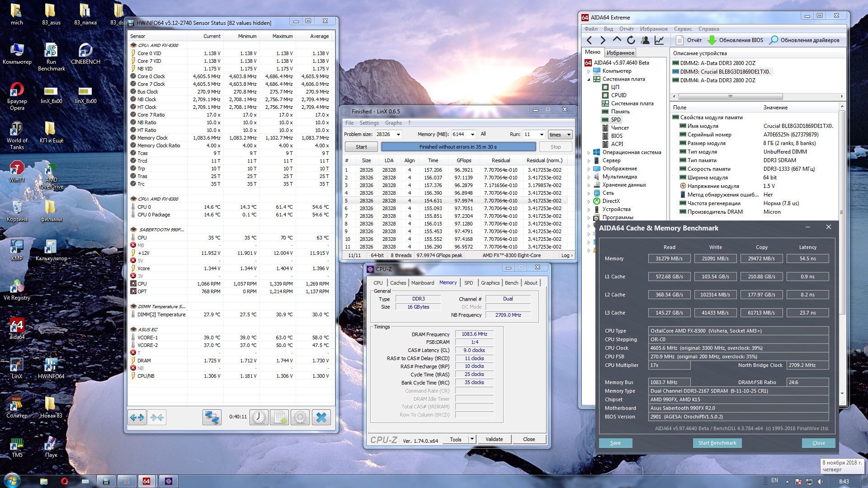Switch to CPU-Z SPD tab
This screenshot has height=488, width=868.
(468, 283)
